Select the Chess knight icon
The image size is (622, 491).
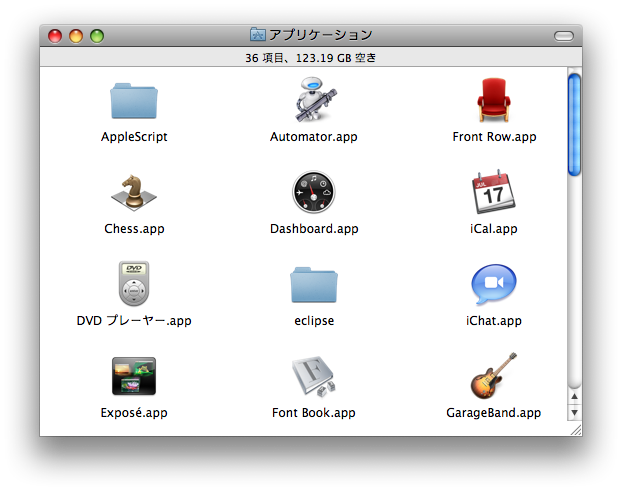tap(134, 192)
